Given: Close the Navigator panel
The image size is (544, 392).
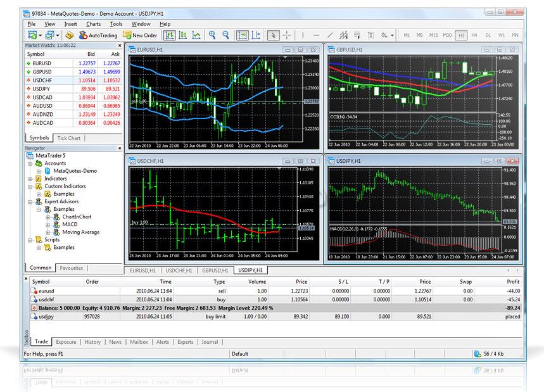Looking at the screenshot, I should [120, 148].
